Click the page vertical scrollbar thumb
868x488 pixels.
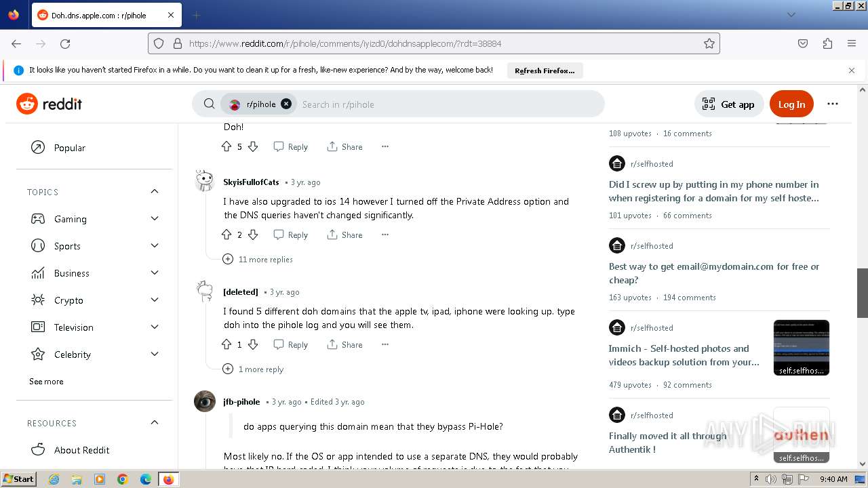pos(863,293)
